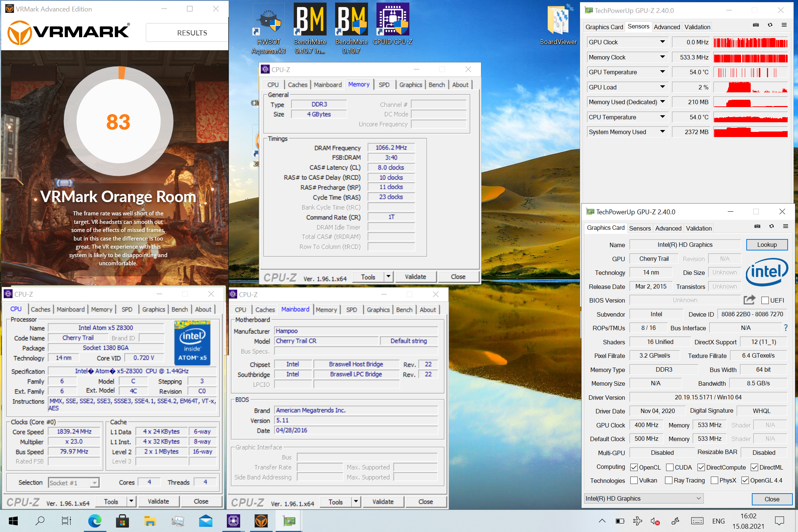Toggle UEFI checkbox in GPU-Z
The image size is (798, 532).
[x=765, y=300]
